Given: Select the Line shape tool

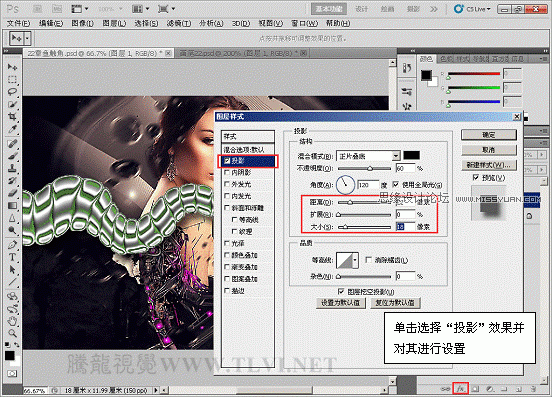Looking at the screenshot, I should (12, 282).
